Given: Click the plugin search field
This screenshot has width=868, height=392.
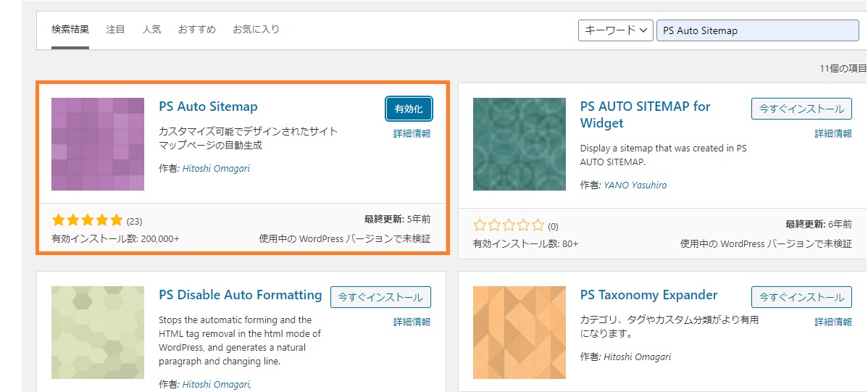Looking at the screenshot, I should pyautogui.click(x=757, y=30).
